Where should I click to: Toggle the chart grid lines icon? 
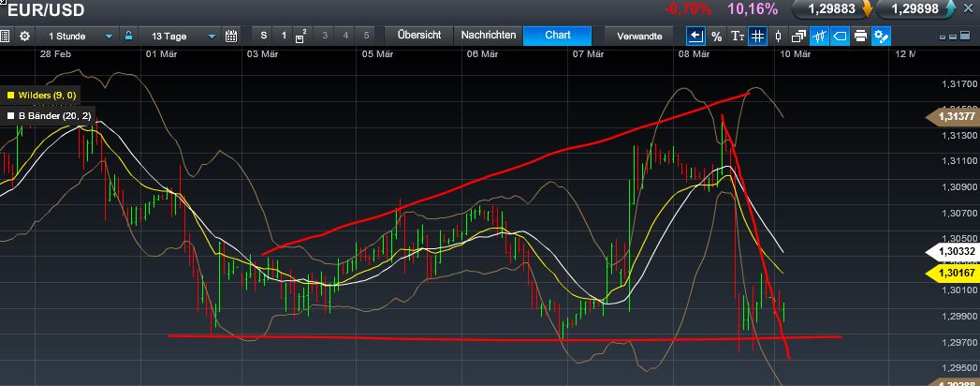pos(757,36)
